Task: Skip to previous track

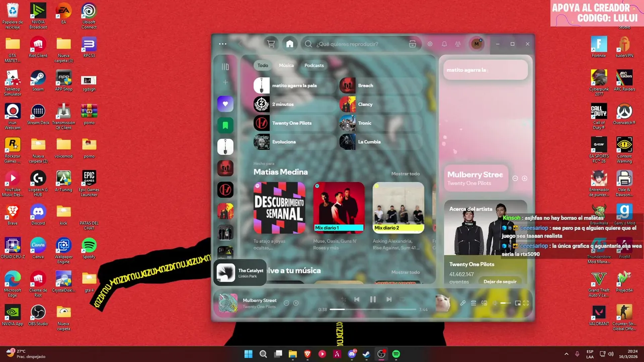Action: [357, 299]
